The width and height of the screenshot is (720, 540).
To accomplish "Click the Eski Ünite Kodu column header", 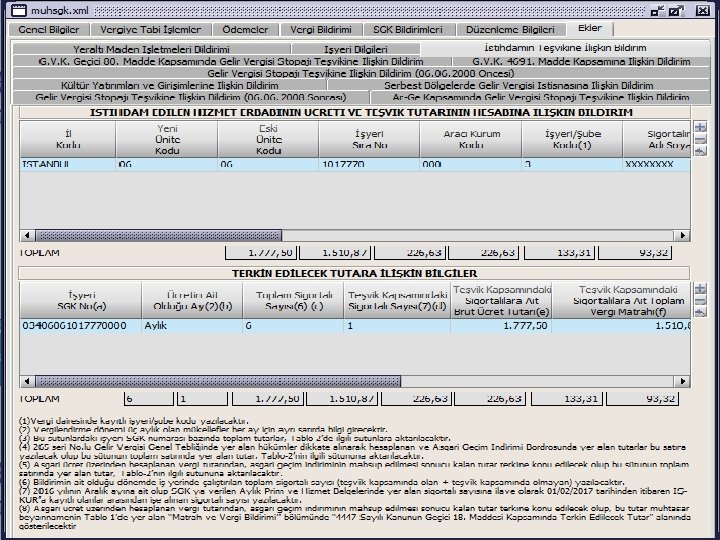I will (268, 140).
